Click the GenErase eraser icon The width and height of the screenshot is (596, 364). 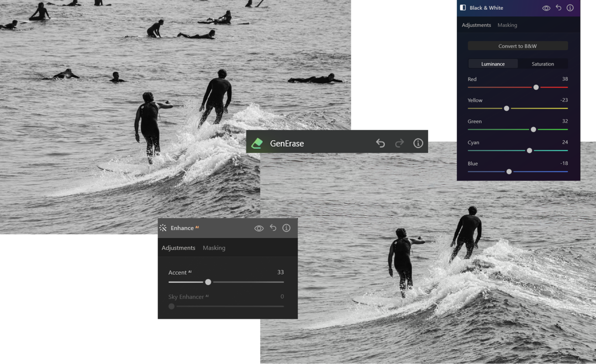257,144
